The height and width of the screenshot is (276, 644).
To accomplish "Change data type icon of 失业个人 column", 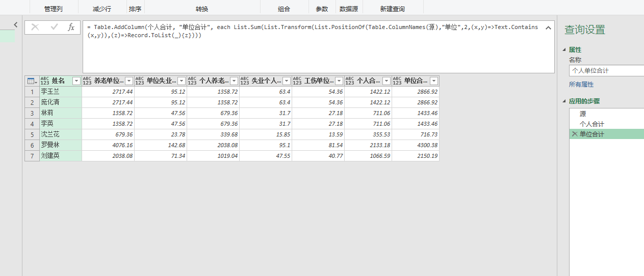I will (245, 81).
